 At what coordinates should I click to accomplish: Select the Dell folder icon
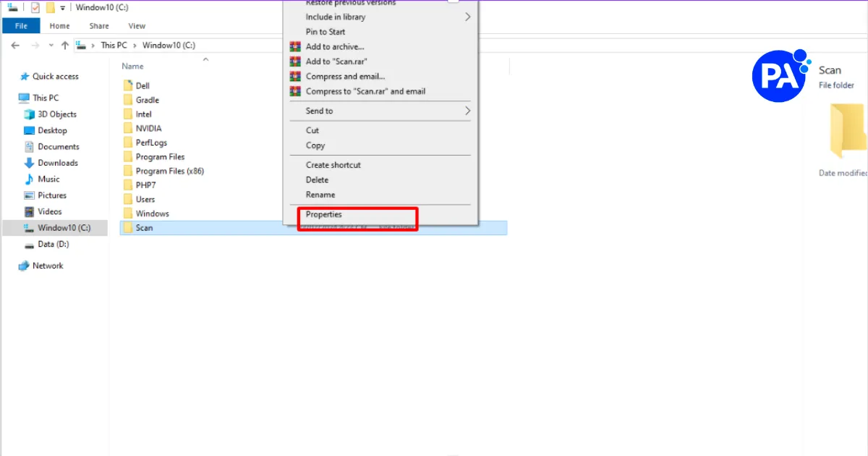click(128, 85)
